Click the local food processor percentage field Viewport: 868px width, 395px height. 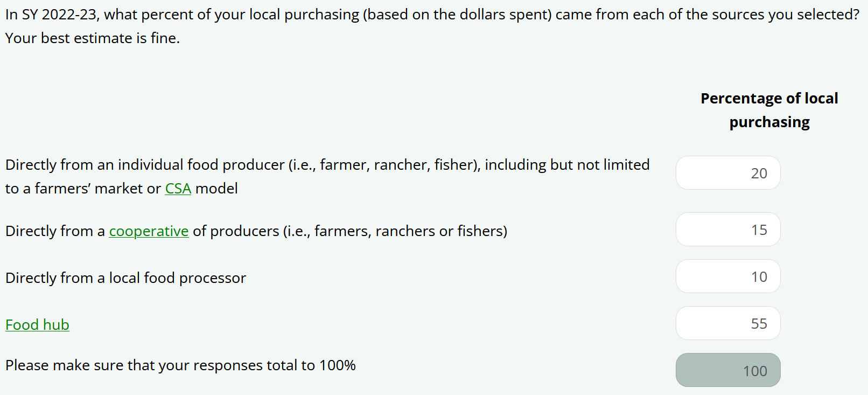click(727, 276)
